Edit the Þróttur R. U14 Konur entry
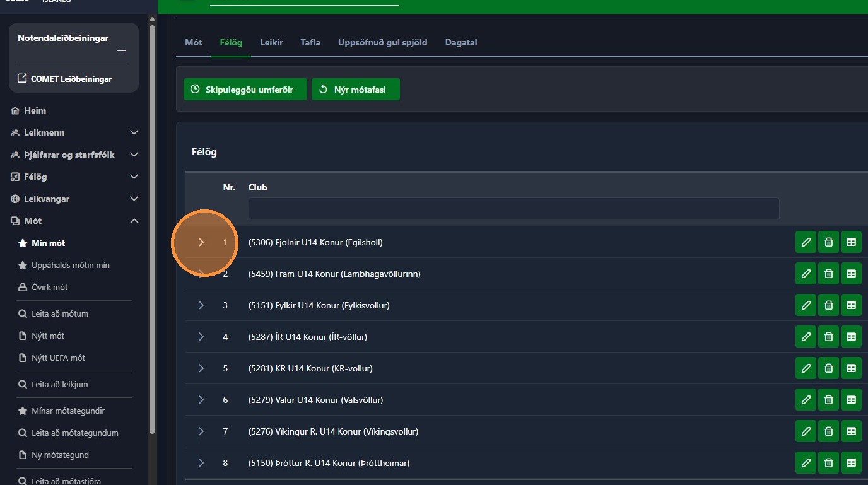Viewport: 868px width, 485px height. pyautogui.click(x=806, y=463)
